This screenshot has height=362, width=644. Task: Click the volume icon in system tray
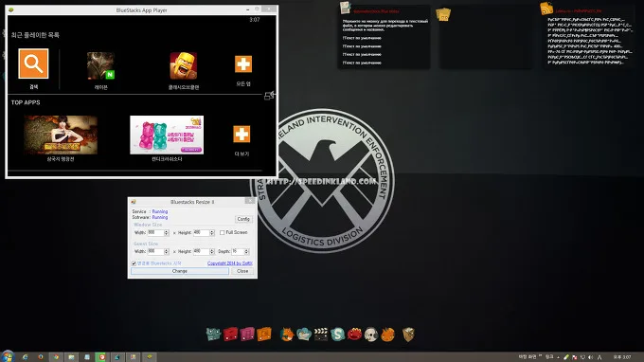(x=591, y=357)
